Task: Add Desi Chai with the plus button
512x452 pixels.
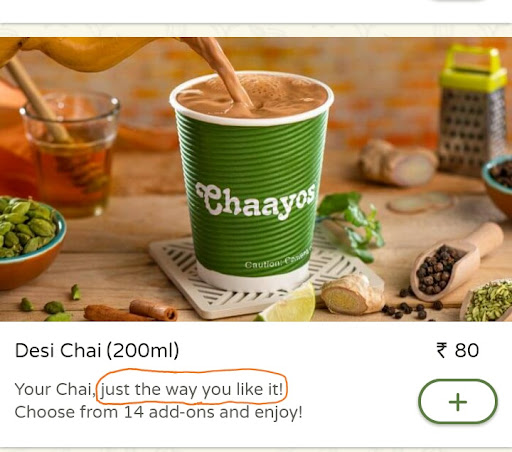Action: [458, 401]
